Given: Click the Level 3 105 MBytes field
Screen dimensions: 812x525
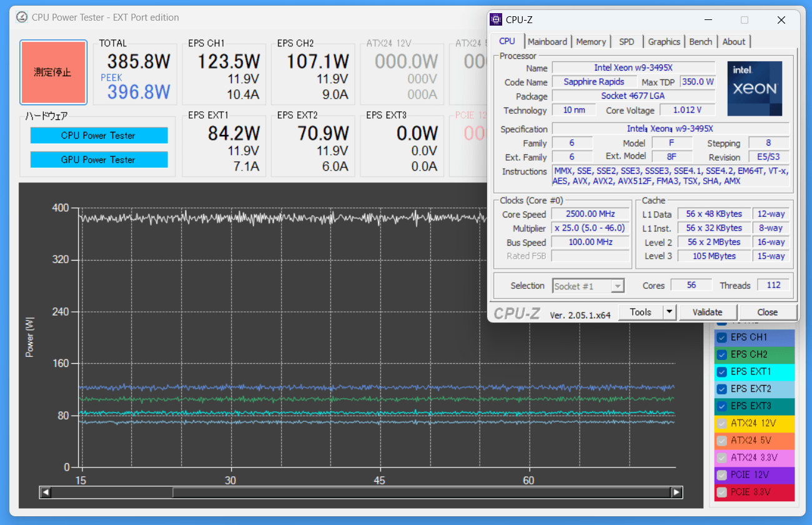Looking at the screenshot, I should 714,256.
